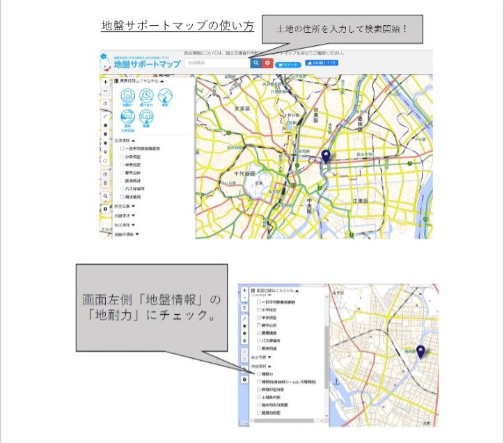Zoom in with plus button in upper map
This screenshot has height=443, width=504.
tap(105, 82)
